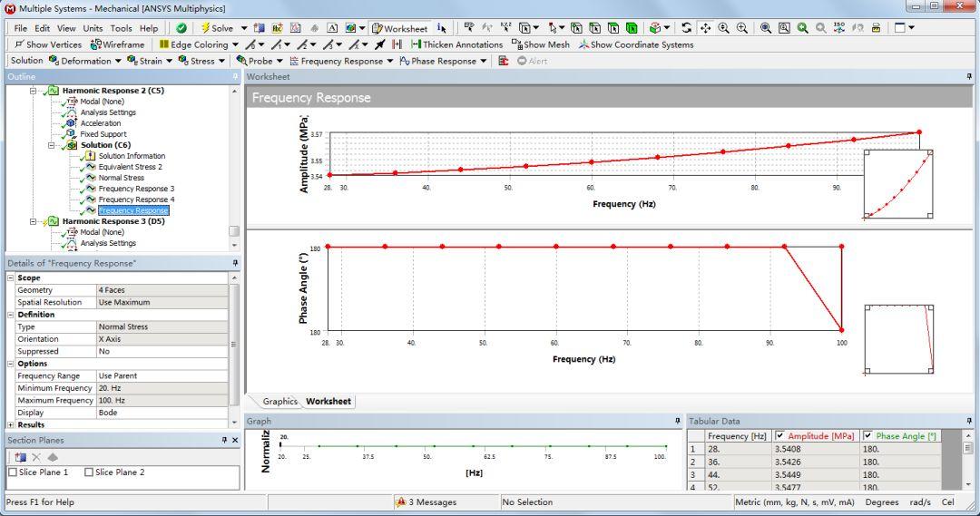The width and height of the screenshot is (980, 516).
Task: Select the face selection filter icon
Action: [613, 28]
